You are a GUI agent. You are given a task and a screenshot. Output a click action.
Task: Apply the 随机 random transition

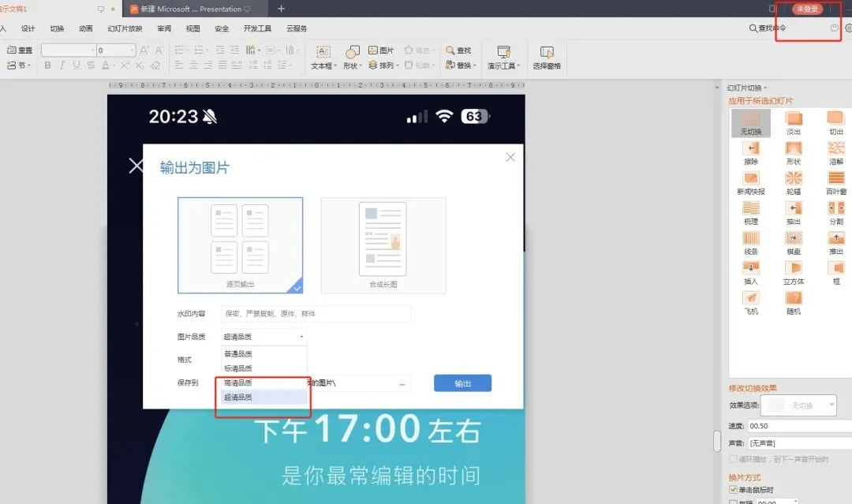(794, 302)
